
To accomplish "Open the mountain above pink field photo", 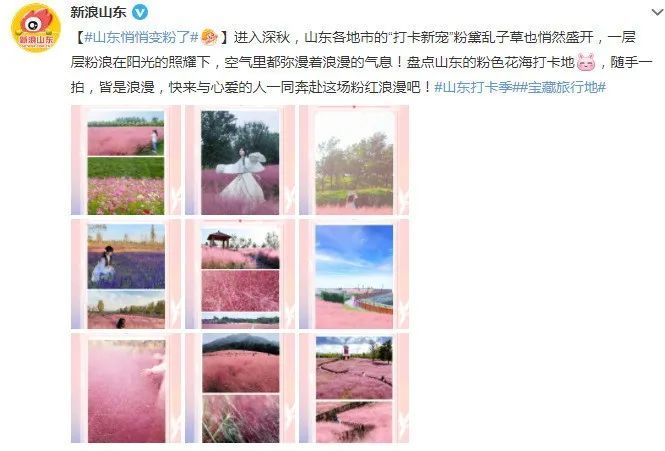I will click(240, 388).
